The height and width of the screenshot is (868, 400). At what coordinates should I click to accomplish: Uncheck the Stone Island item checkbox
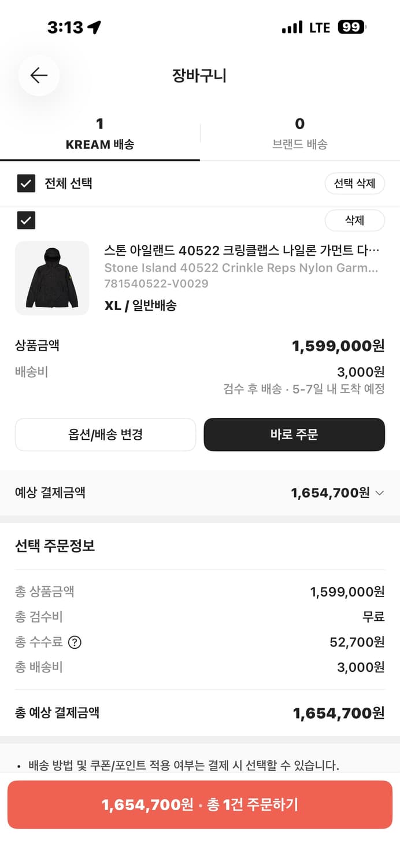(x=26, y=220)
